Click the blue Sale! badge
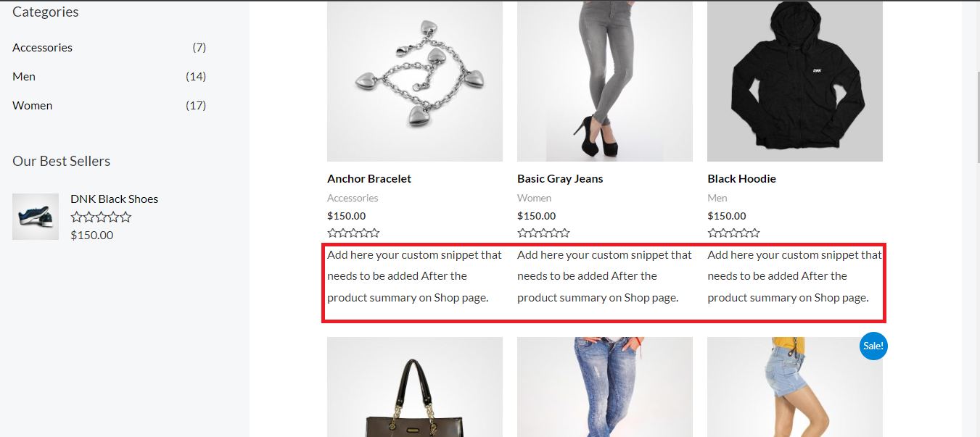 coord(873,346)
